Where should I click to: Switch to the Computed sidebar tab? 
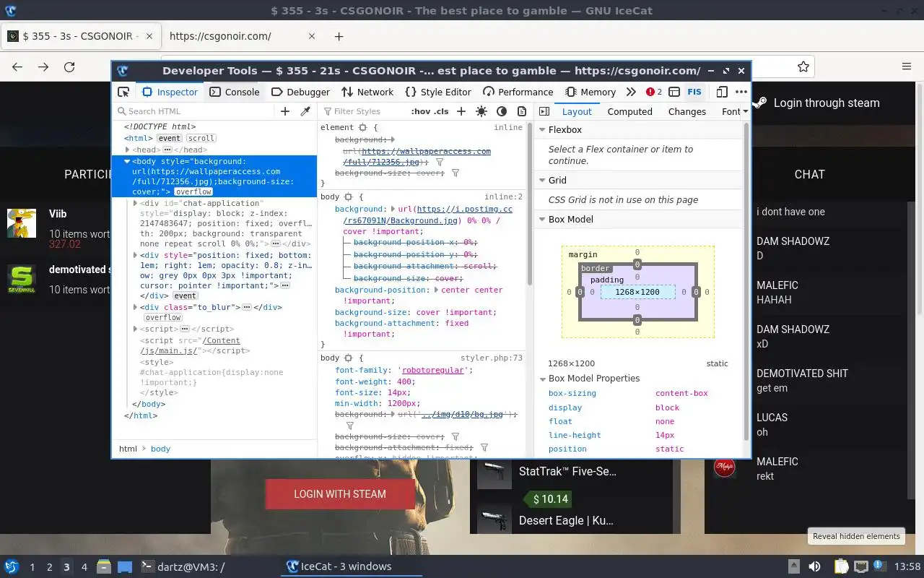click(629, 111)
